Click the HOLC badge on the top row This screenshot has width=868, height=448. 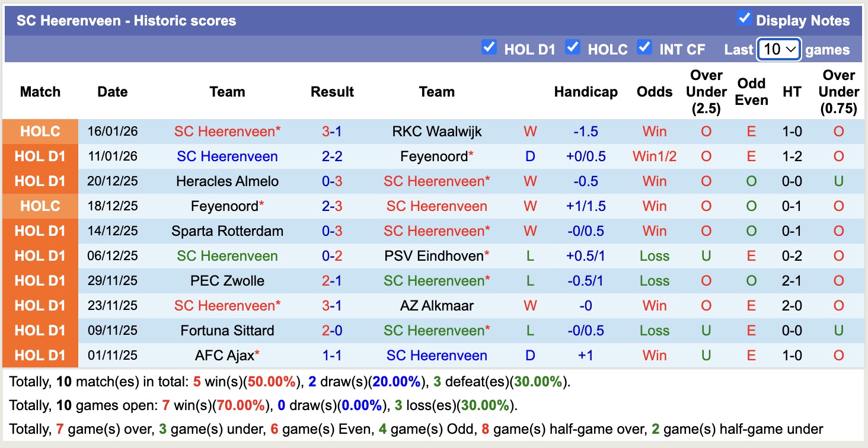click(x=40, y=131)
